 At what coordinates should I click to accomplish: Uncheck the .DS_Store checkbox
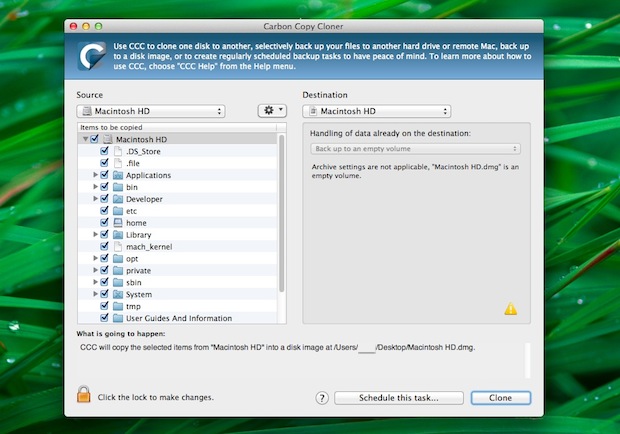pos(104,151)
